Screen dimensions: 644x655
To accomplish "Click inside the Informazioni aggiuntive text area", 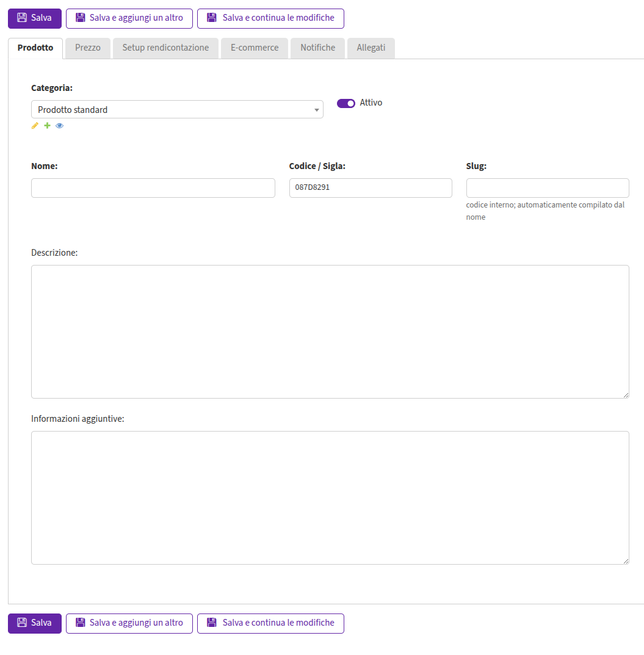I will (x=330, y=498).
